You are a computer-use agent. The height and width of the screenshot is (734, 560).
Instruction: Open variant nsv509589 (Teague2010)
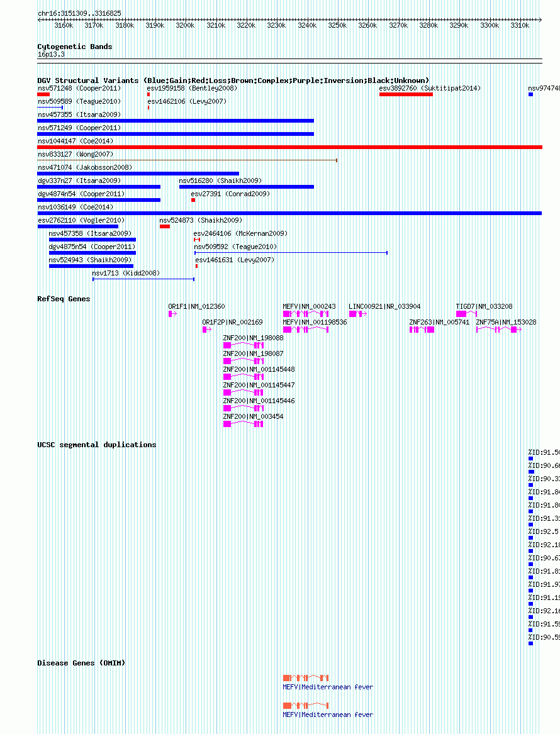79,101
